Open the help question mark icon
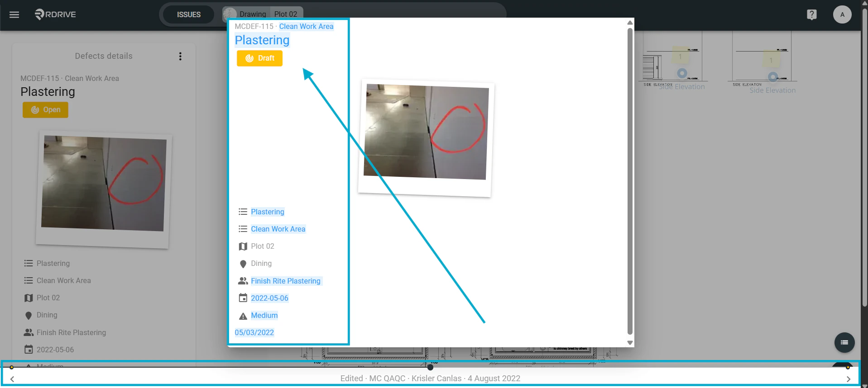The width and height of the screenshot is (868, 388). (x=812, y=14)
